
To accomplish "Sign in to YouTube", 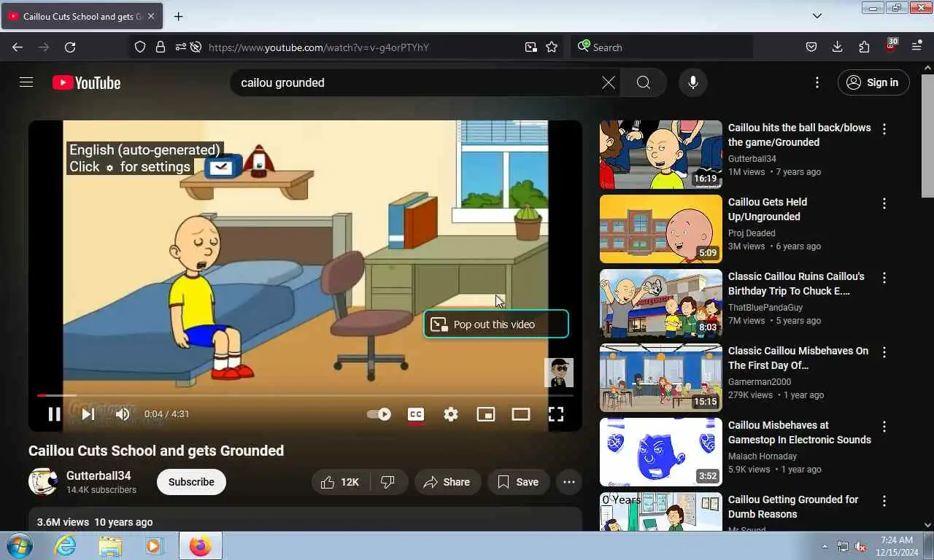I will (x=873, y=82).
